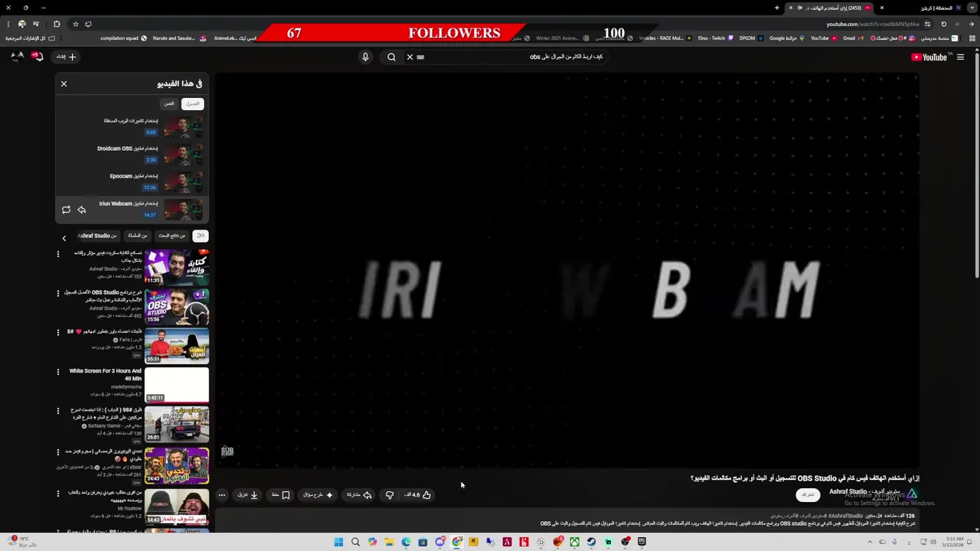Open Epic Games Launcher from taskbar
The image size is (980, 551).
pos(642,542)
